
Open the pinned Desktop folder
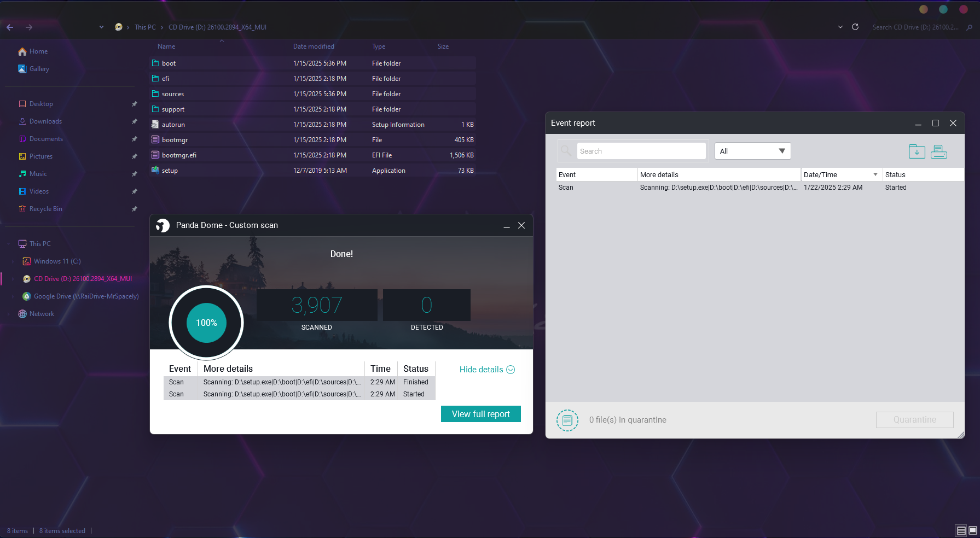coord(41,104)
